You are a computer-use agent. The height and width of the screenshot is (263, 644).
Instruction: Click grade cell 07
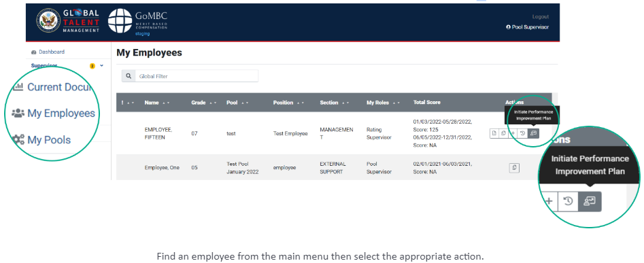pyautogui.click(x=194, y=134)
